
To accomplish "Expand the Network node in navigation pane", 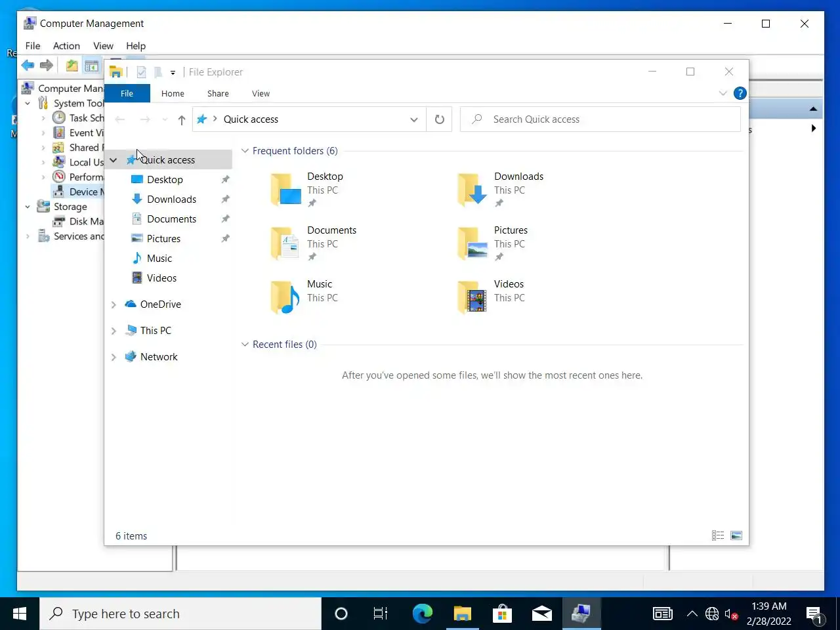I will [x=114, y=357].
